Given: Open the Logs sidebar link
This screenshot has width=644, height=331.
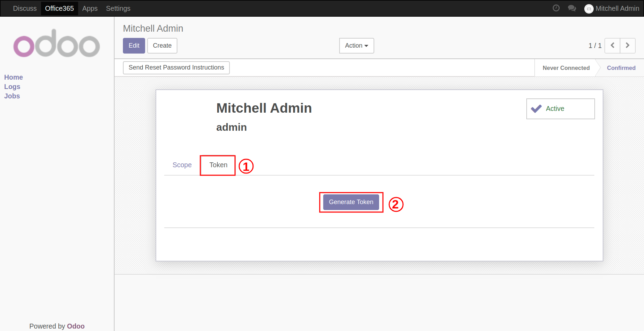Looking at the screenshot, I should [x=12, y=87].
